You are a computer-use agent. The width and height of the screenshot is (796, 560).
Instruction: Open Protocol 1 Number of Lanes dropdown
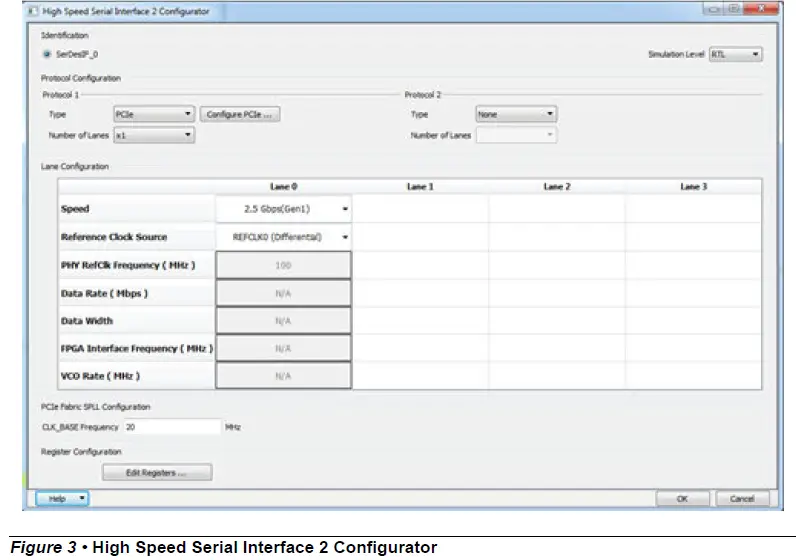[x=154, y=135]
